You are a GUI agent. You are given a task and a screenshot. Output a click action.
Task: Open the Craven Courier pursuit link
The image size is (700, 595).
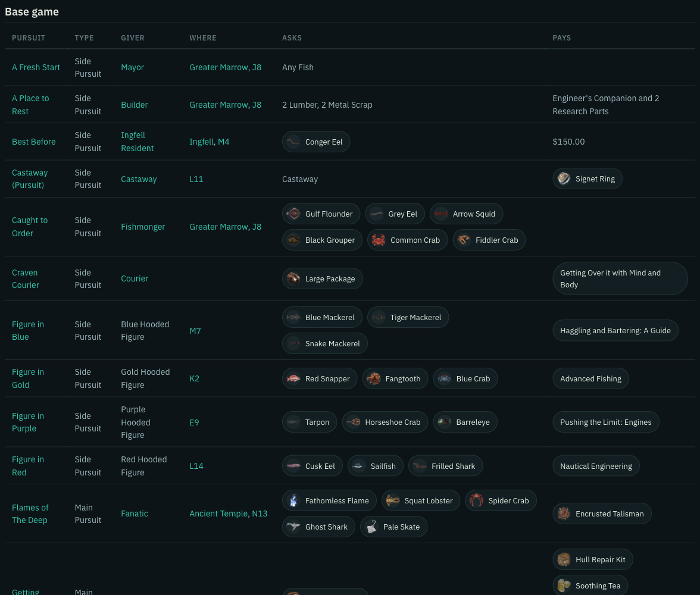point(26,278)
